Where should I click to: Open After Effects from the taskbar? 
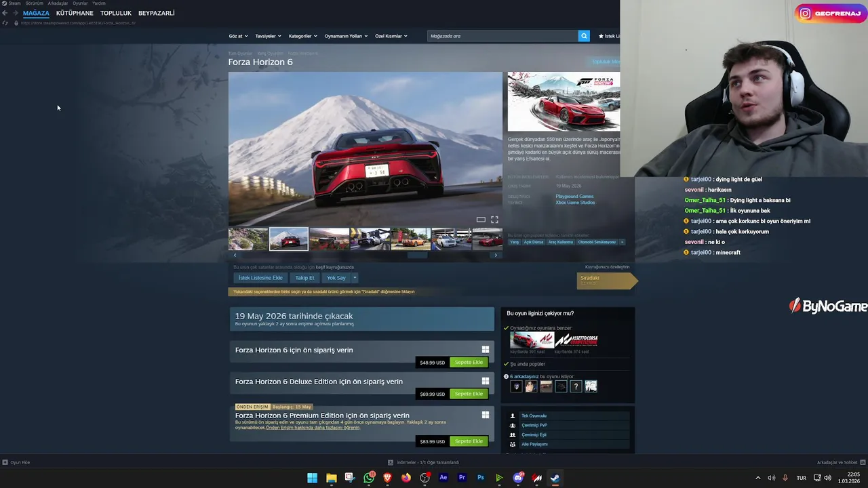[443, 478]
